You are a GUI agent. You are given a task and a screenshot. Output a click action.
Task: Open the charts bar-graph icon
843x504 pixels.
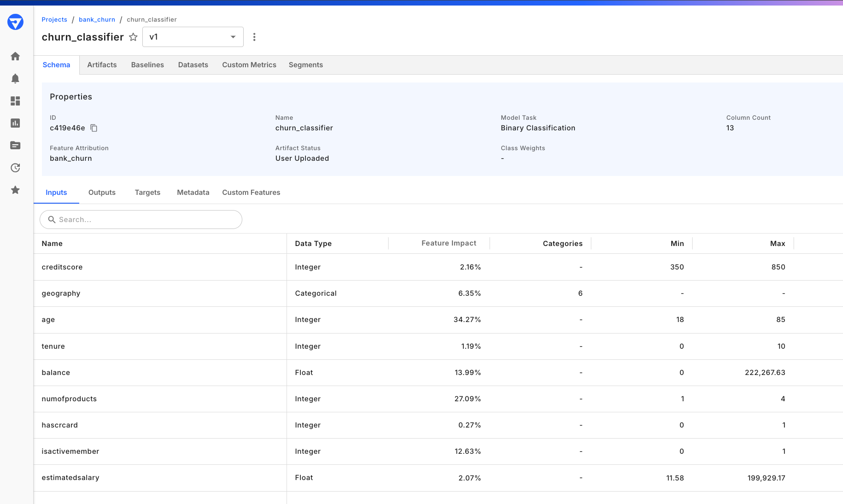[15, 123]
